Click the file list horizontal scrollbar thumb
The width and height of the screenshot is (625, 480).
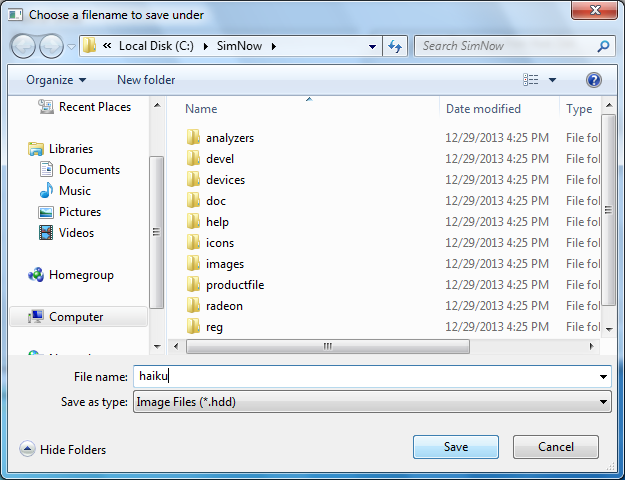(328, 346)
